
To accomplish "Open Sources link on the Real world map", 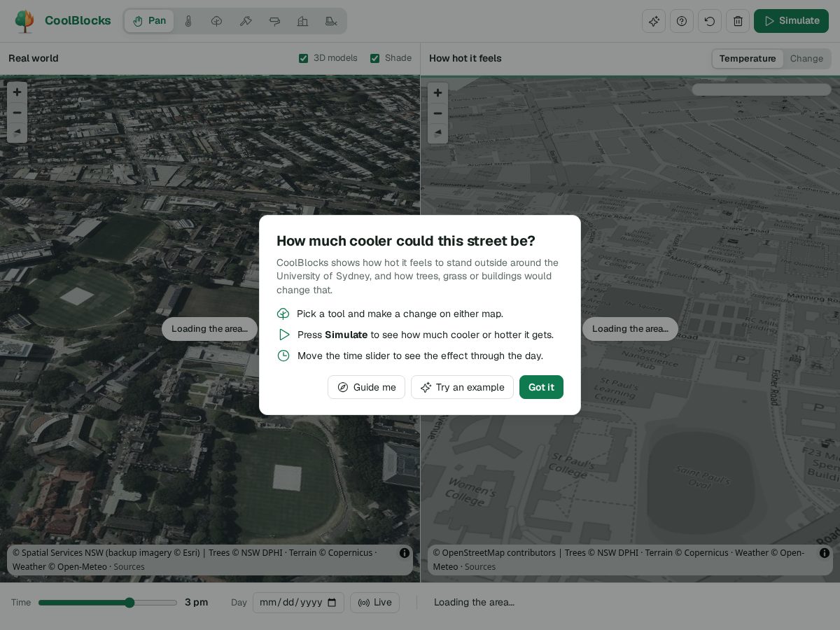I will point(129,567).
